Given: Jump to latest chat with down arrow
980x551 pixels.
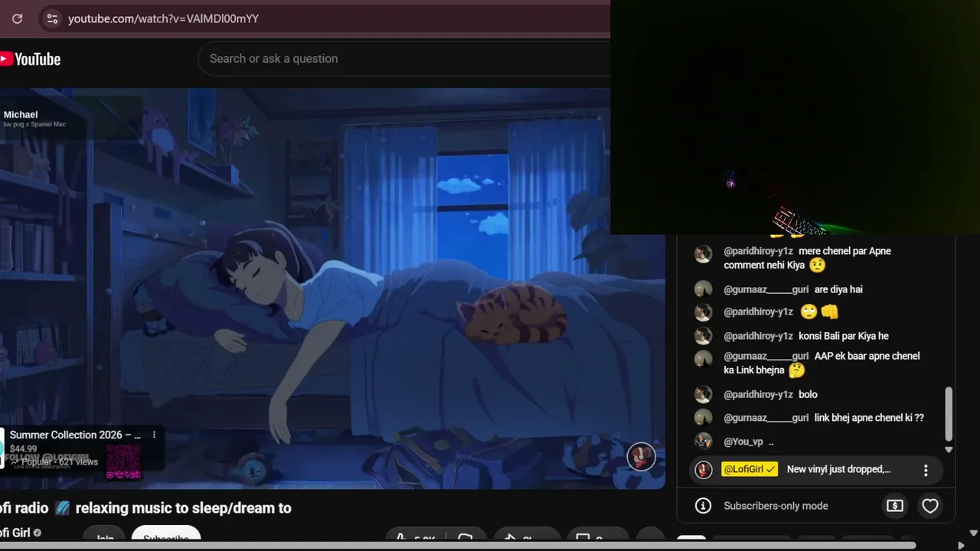Looking at the screenshot, I should pos(949,449).
